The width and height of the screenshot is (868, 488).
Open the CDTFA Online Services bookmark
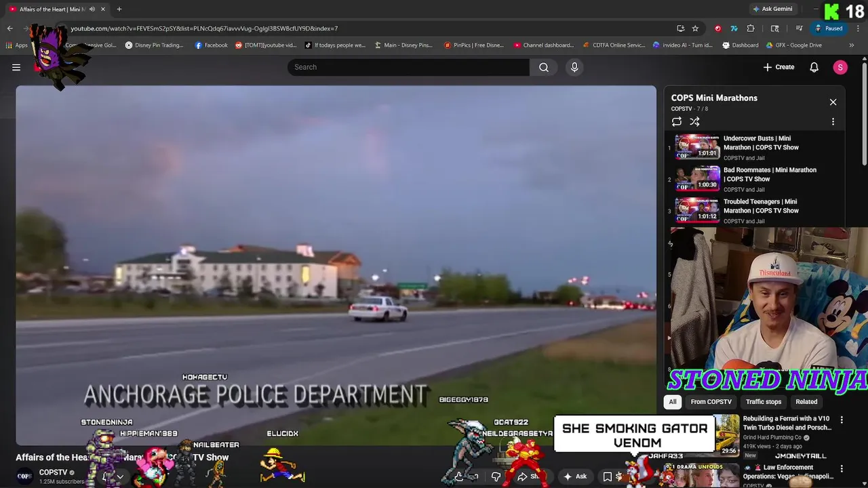coord(614,45)
